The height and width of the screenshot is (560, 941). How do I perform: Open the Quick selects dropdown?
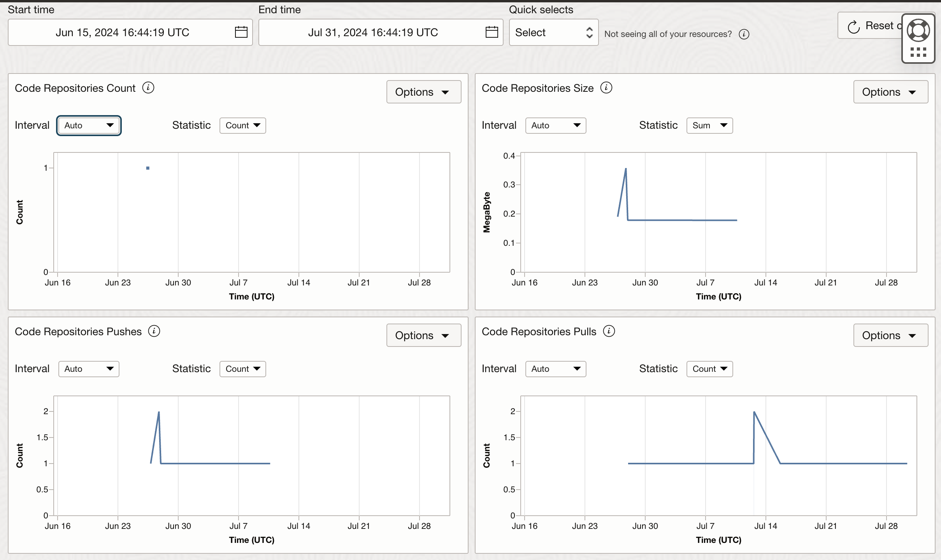(553, 32)
